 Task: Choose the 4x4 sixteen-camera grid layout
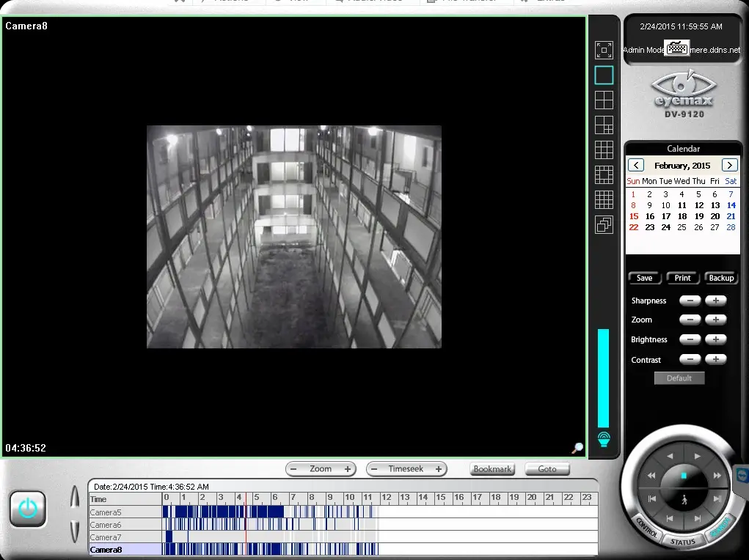click(604, 199)
